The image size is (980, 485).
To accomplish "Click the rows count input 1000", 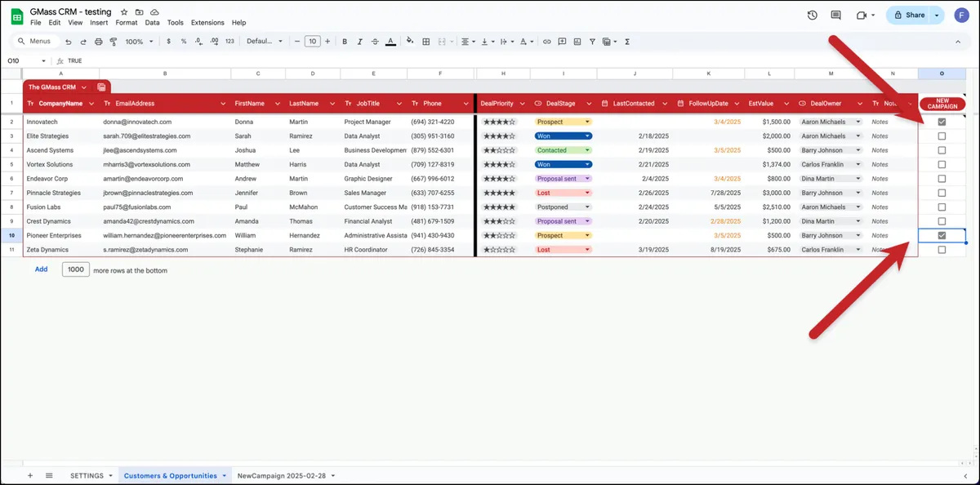I will click(x=75, y=269).
